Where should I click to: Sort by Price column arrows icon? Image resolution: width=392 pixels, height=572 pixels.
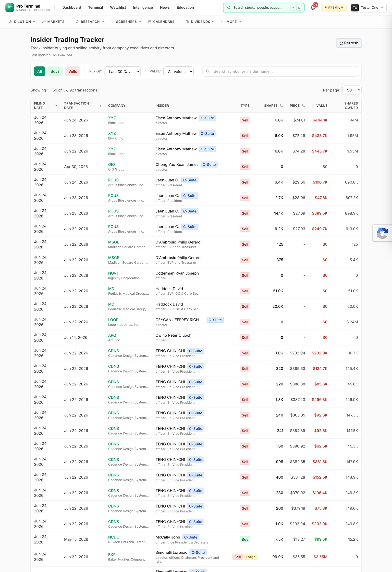click(303, 106)
